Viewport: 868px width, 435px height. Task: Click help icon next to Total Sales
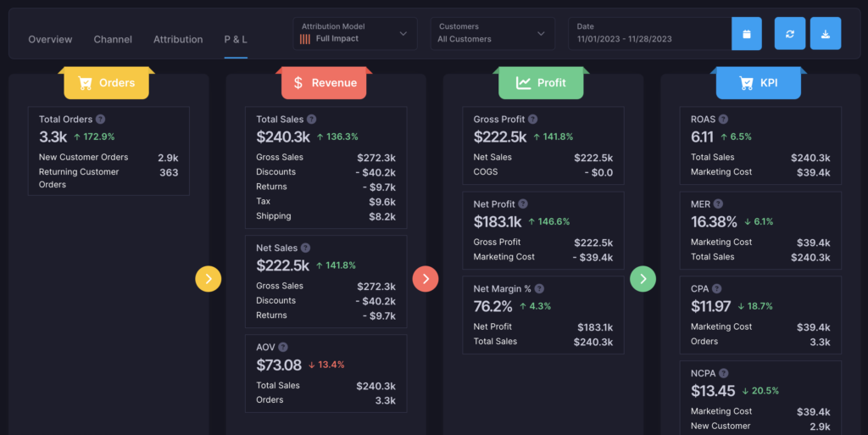[x=312, y=119]
